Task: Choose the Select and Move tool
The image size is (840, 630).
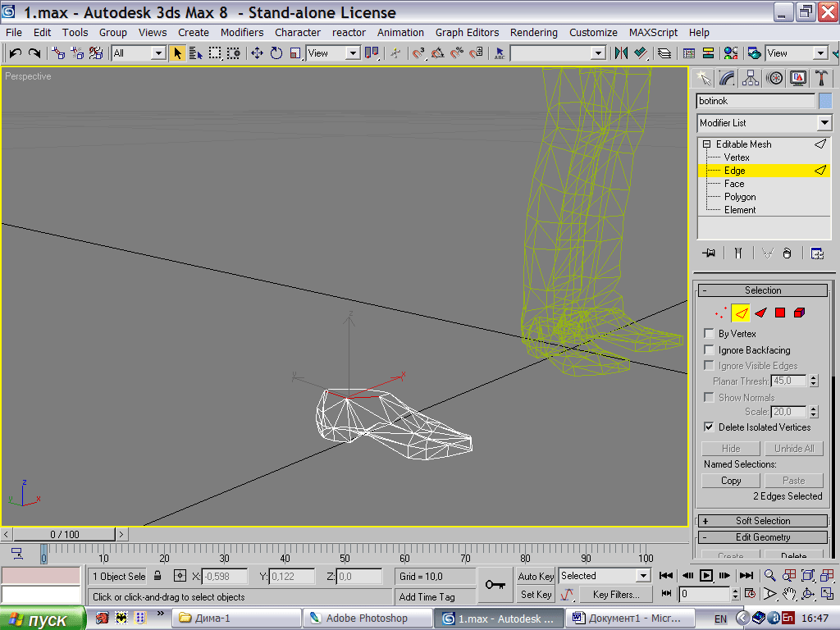Action: click(257, 53)
